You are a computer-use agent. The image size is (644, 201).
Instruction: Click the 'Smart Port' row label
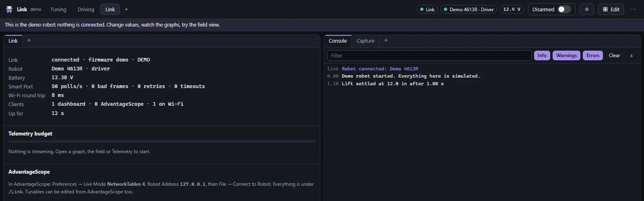coord(21,86)
